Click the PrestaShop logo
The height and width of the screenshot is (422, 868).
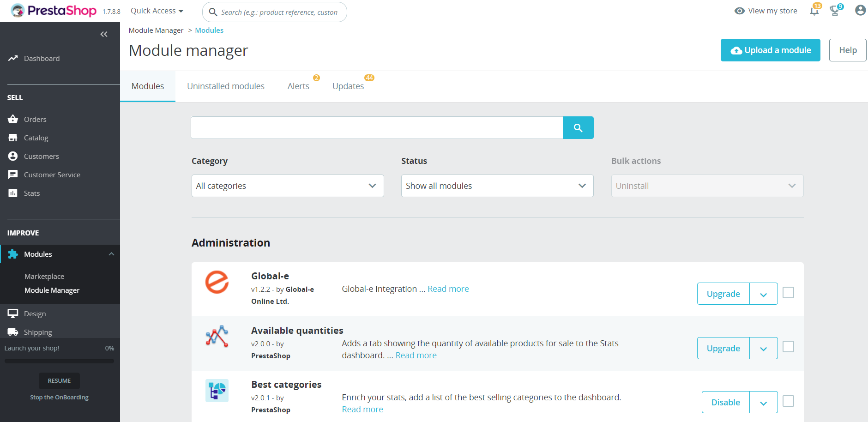[x=54, y=11]
